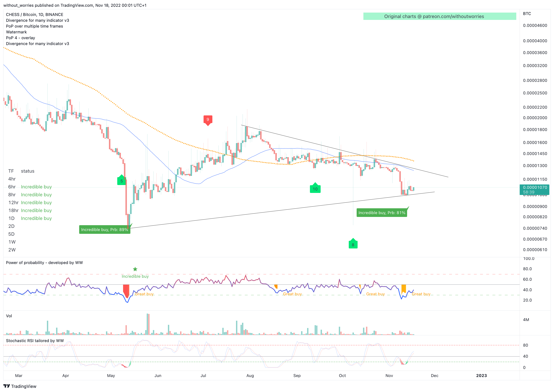Click the 80.0 level on probability axis

[x=528, y=269]
